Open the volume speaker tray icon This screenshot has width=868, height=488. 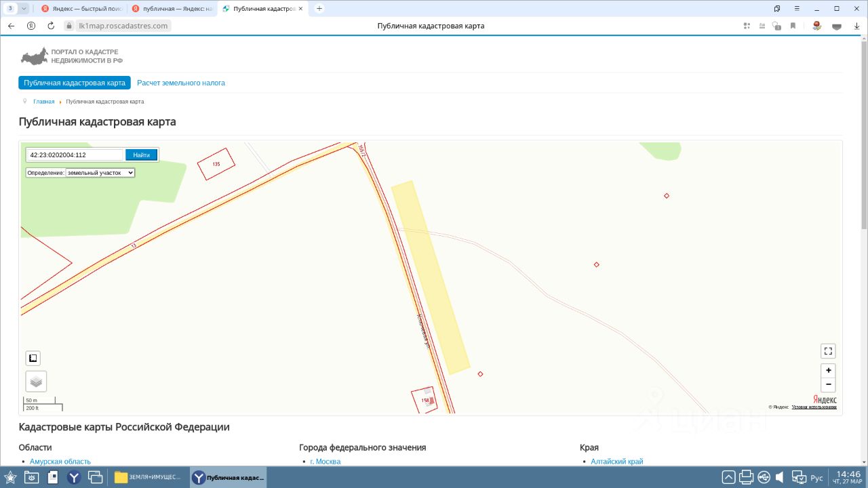[x=780, y=477]
